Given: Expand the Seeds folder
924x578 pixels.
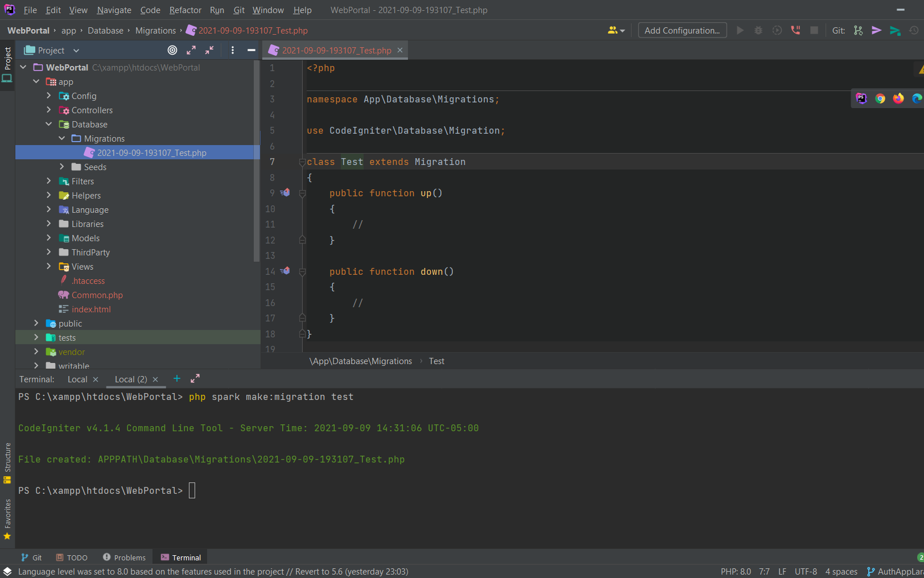Looking at the screenshot, I should pos(62,167).
